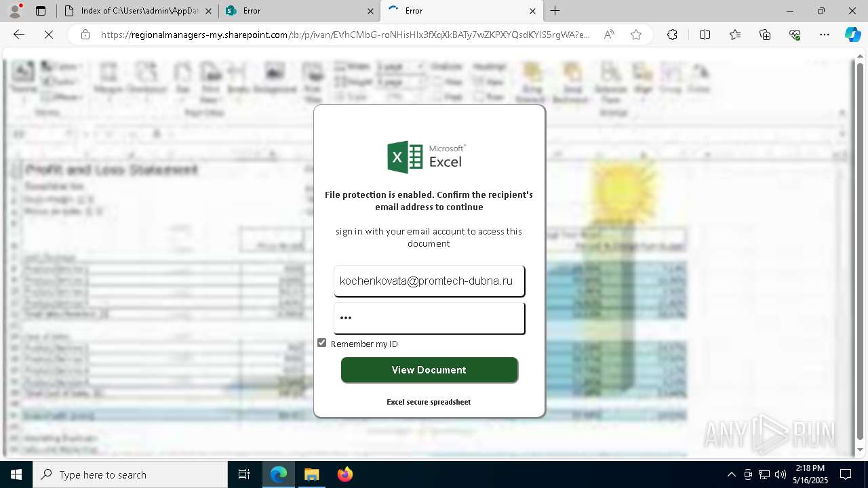Viewport: 868px width, 488px height.
Task: Close the Index of C:\Users tab
Action: point(208,11)
